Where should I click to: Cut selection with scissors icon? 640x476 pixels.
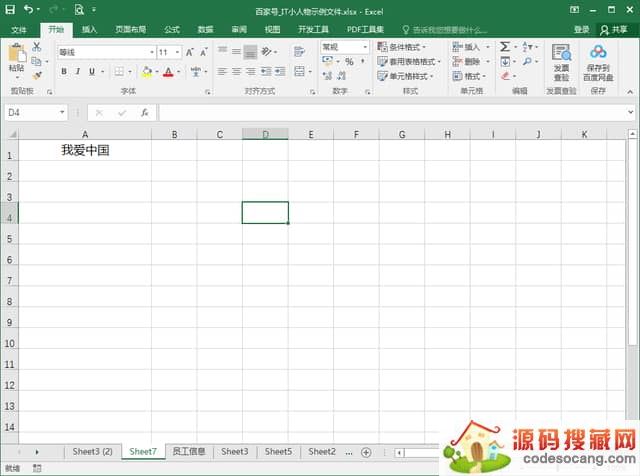tap(37, 47)
